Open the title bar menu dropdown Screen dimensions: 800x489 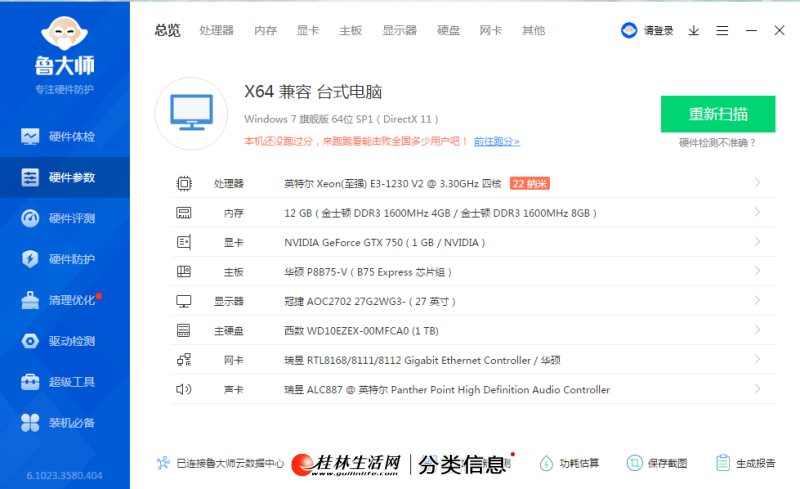coord(723,31)
